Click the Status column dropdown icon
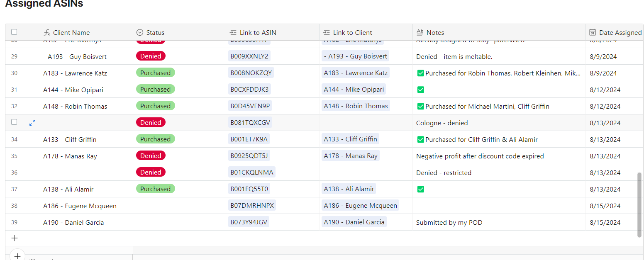 140,33
